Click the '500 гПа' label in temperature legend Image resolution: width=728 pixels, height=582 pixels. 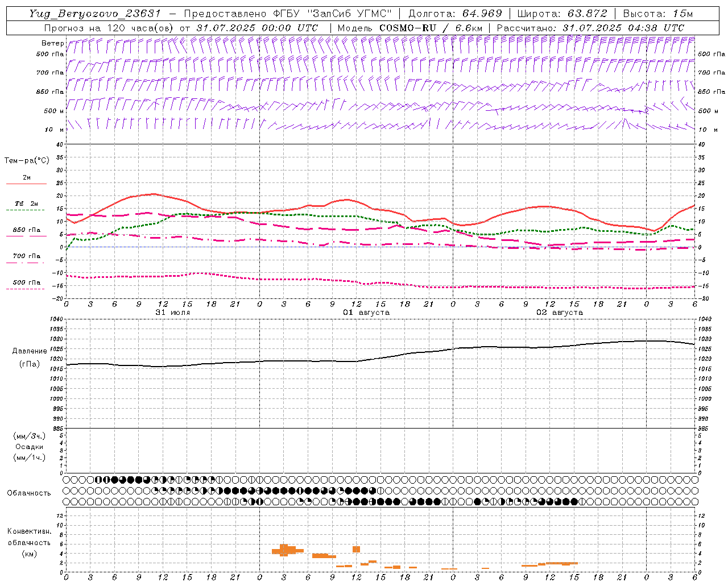pyautogui.click(x=27, y=282)
